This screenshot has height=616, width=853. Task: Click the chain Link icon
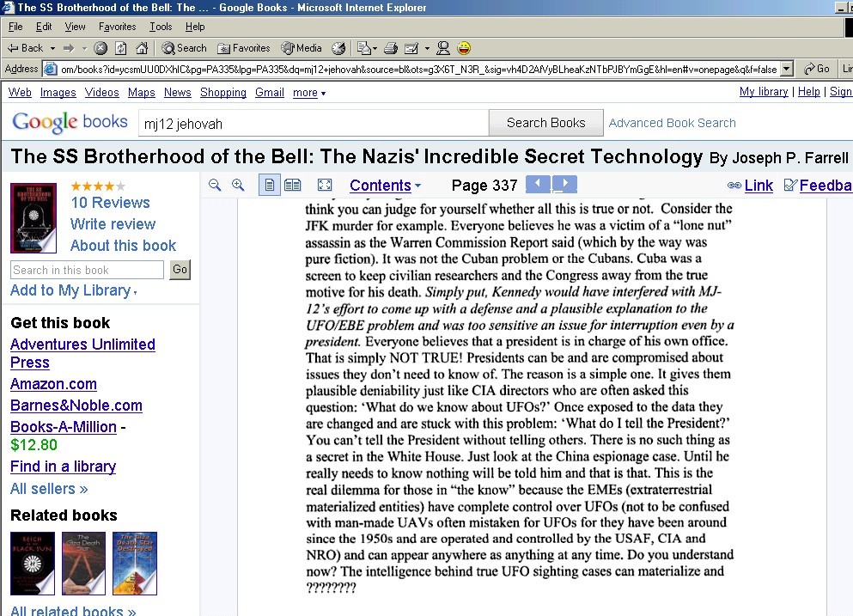(734, 186)
